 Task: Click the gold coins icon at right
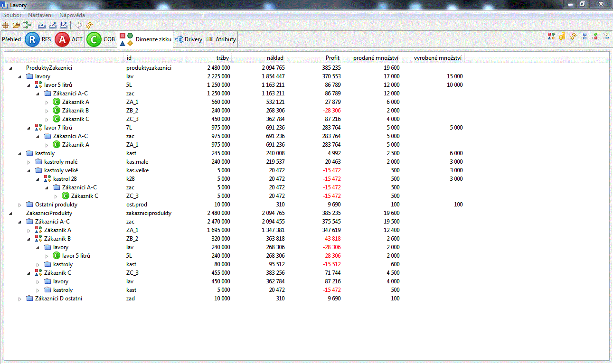(562, 36)
